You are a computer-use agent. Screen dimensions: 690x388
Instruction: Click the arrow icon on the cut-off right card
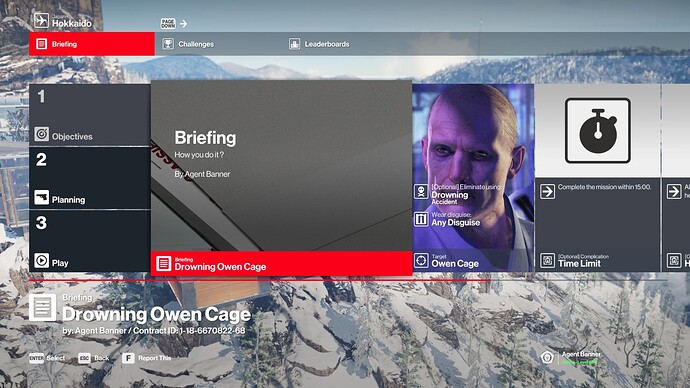pyautogui.click(x=674, y=192)
